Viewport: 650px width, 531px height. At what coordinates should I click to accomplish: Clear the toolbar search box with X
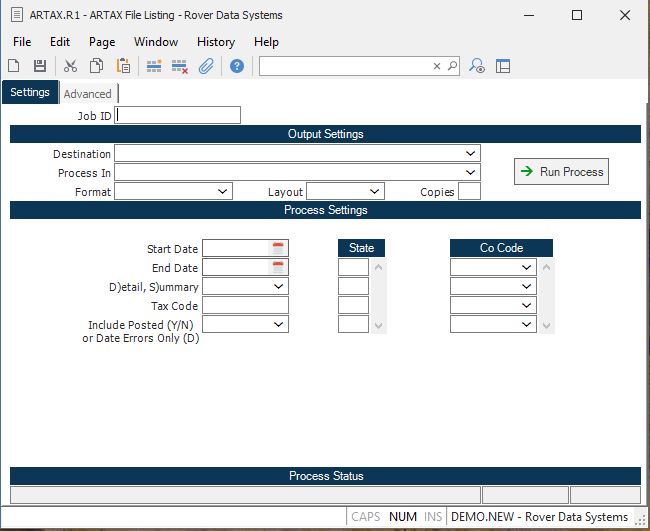pyautogui.click(x=437, y=66)
